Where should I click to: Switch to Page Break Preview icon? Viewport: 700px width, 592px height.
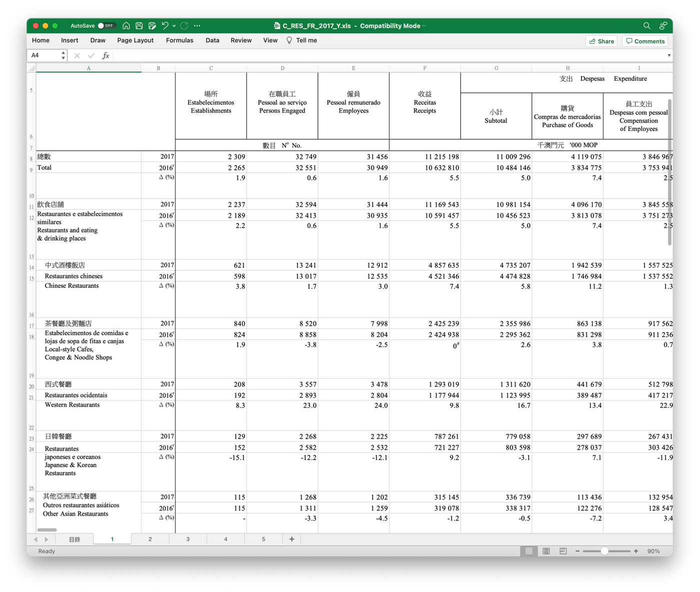[563, 551]
